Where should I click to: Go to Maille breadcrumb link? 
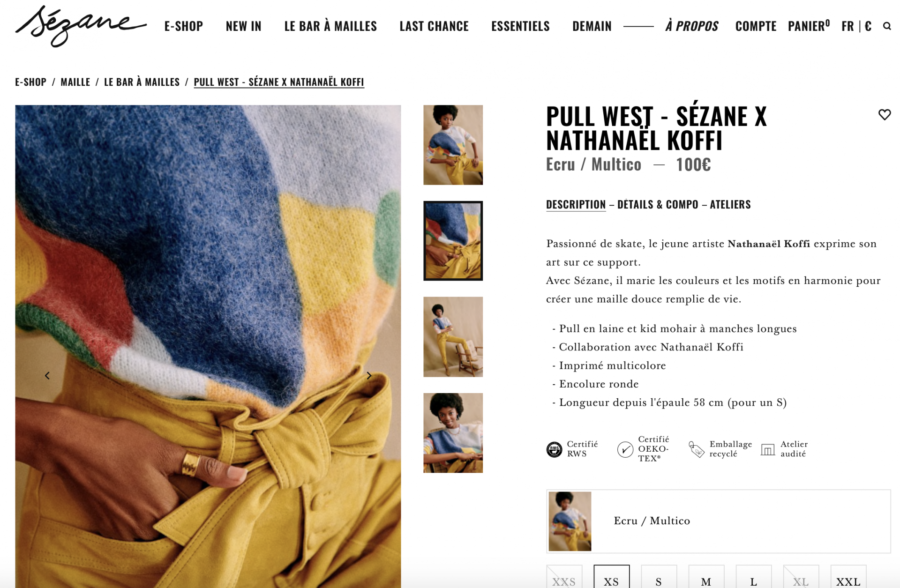click(75, 82)
